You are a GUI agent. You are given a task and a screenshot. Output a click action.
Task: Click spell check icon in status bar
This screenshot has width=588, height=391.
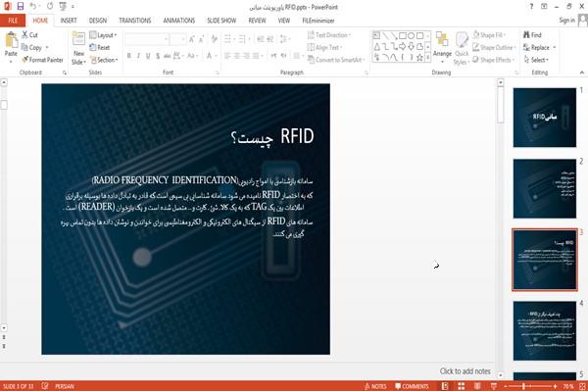point(45,386)
